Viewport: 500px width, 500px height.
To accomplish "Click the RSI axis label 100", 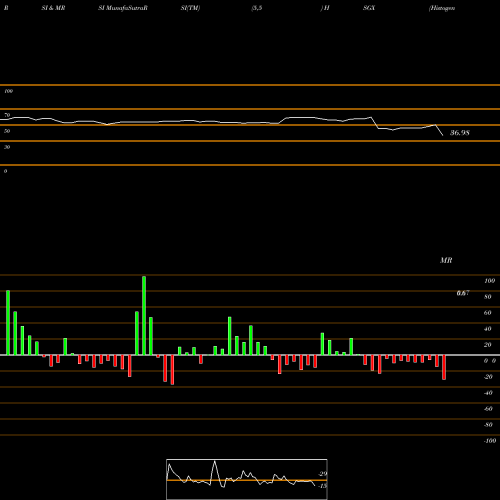I will (8, 91).
